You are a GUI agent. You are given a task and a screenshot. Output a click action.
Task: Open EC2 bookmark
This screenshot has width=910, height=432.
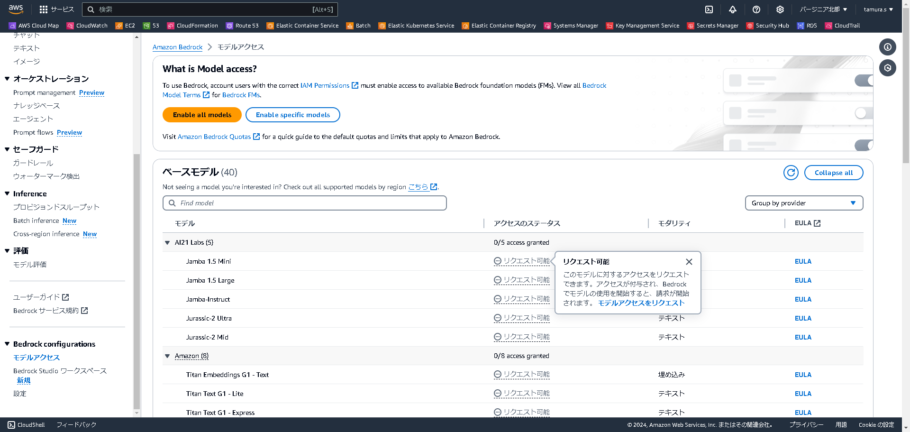click(125, 26)
